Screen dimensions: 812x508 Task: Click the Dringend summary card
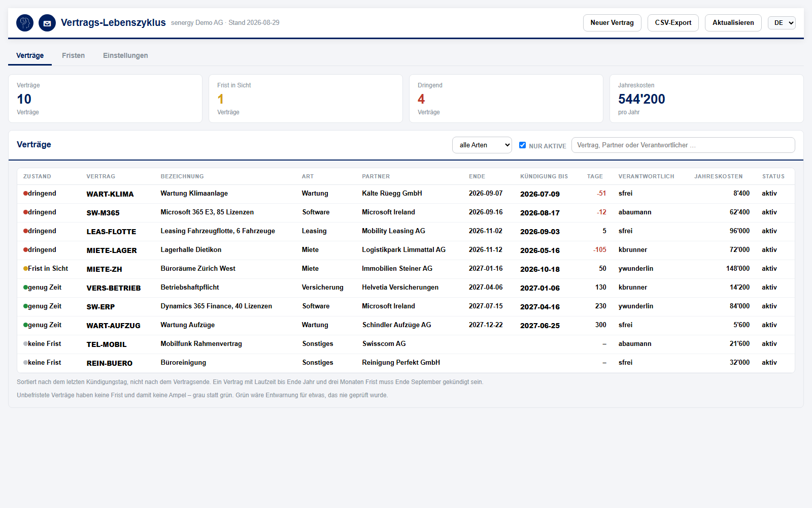tap(506, 99)
